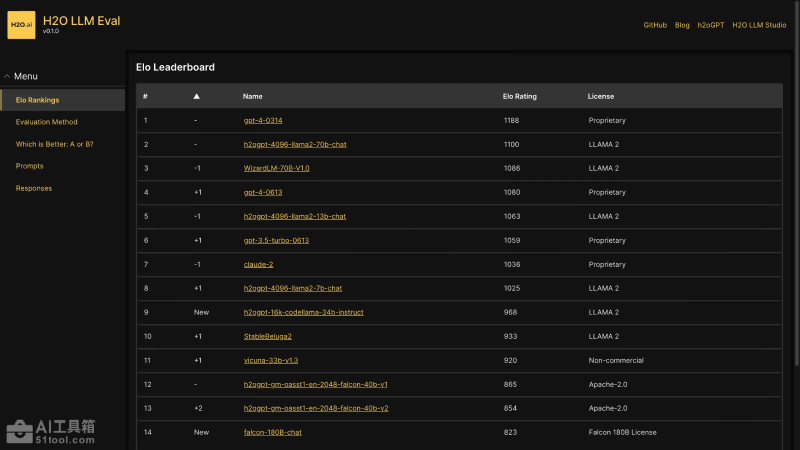Click the claude-2 model link
The width and height of the screenshot is (800, 450).
point(258,264)
